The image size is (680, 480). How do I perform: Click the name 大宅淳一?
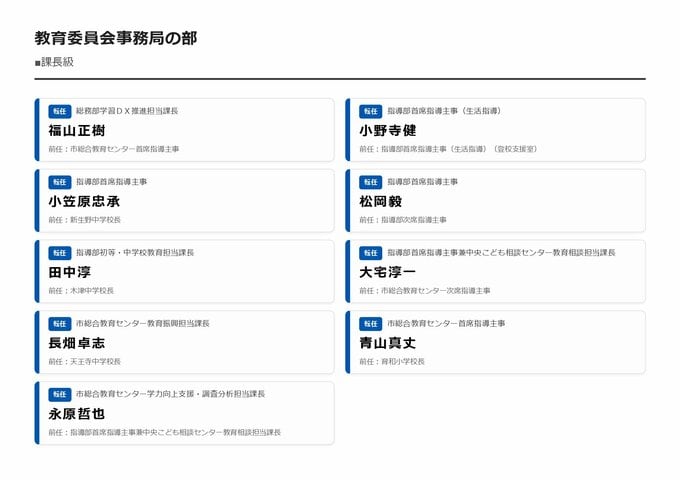387,272
